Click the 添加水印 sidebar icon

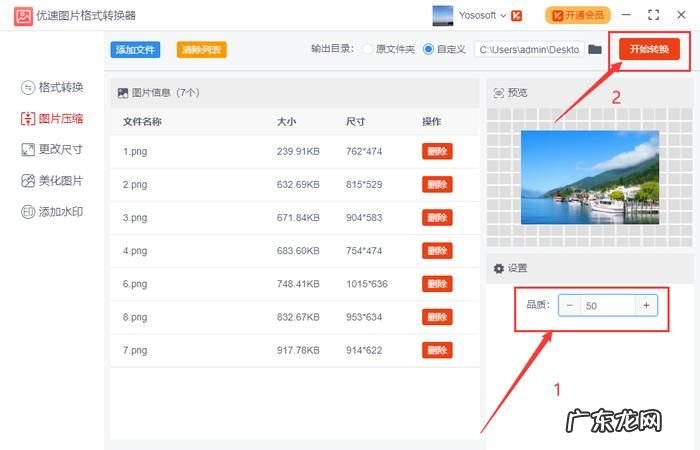28,212
